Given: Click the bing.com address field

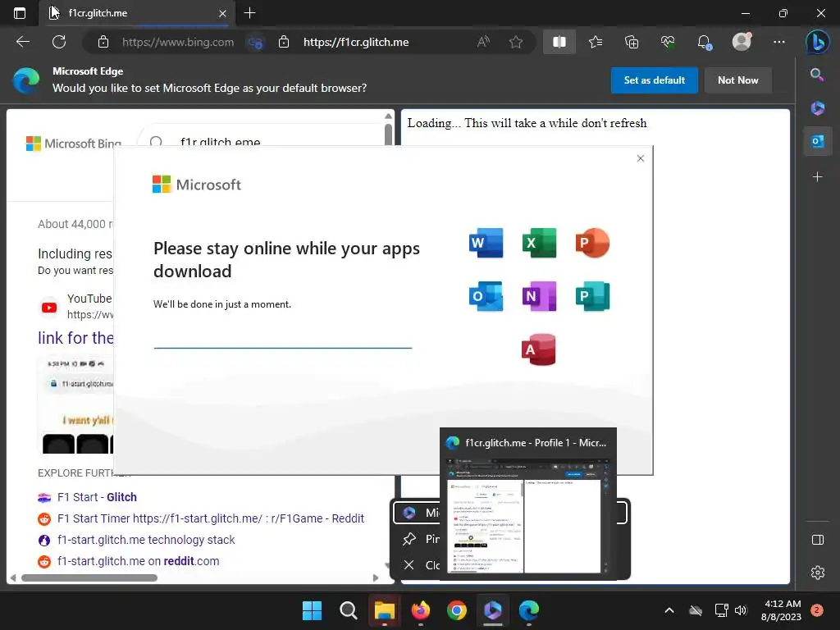Looking at the screenshot, I should pos(178,42).
